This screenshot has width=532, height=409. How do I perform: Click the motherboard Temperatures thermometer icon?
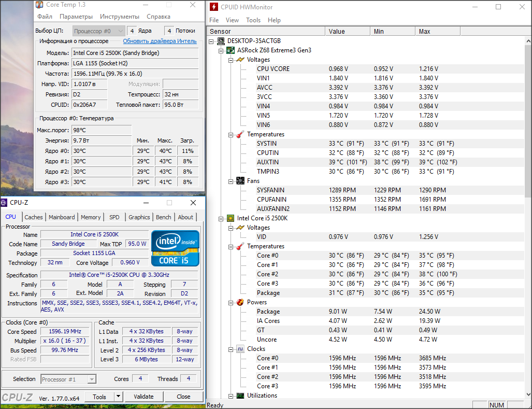[240, 134]
